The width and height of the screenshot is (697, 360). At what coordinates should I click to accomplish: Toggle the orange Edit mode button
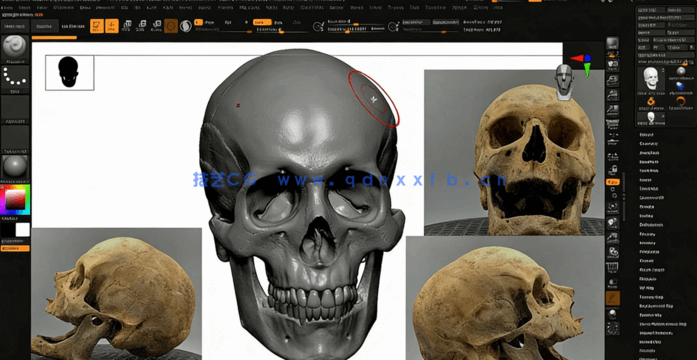click(x=97, y=26)
